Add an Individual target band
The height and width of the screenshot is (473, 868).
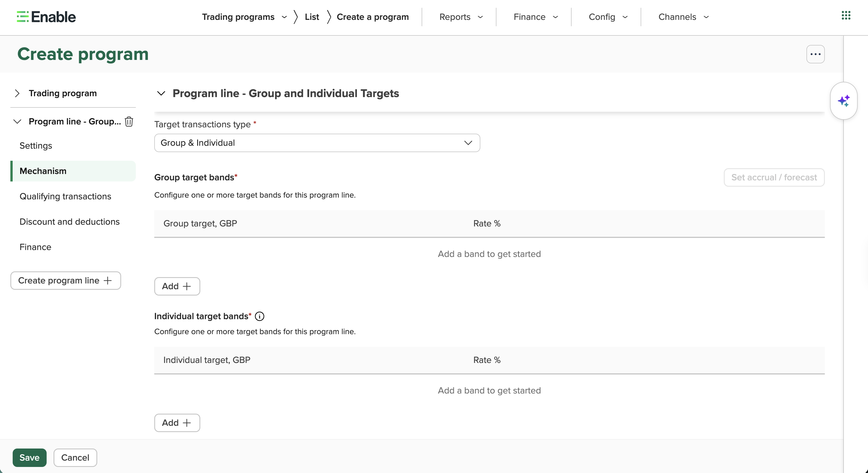pos(177,423)
